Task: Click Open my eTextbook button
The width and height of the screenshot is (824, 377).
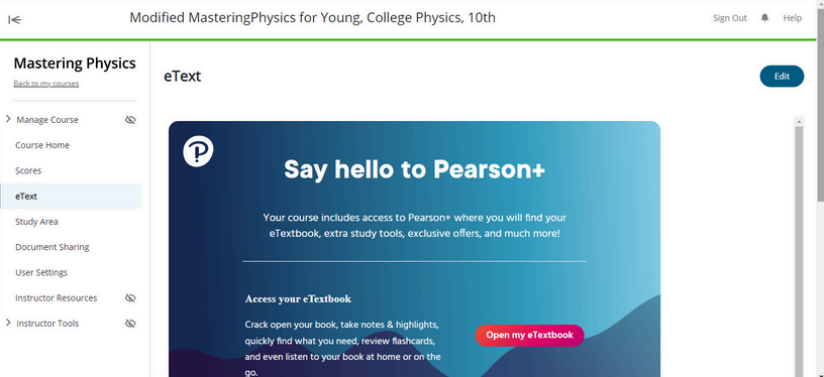Action: click(x=529, y=335)
